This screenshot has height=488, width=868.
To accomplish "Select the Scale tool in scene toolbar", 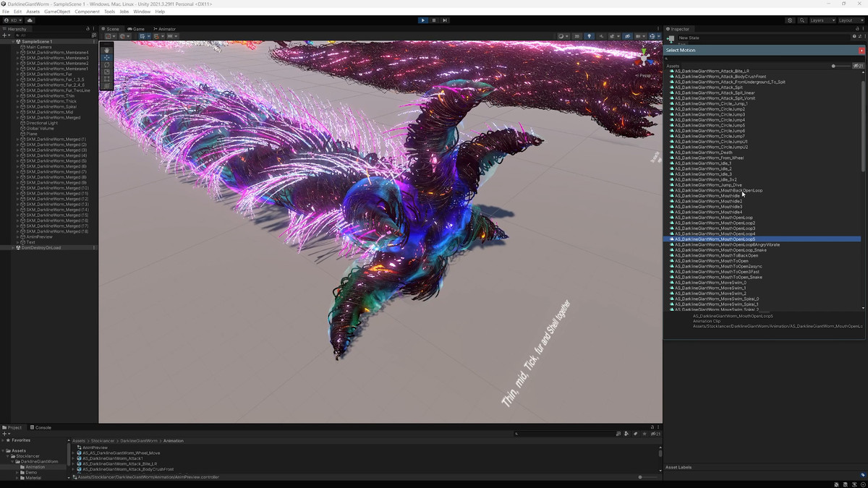I will (107, 72).
